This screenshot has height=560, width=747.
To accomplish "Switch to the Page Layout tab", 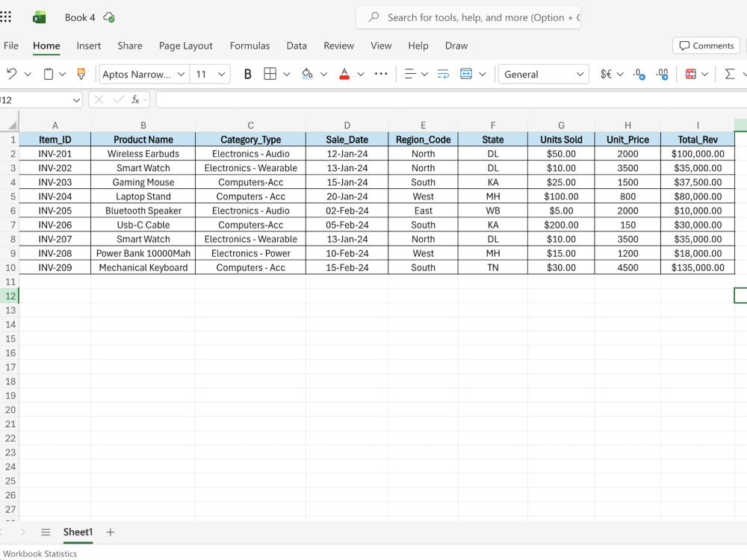I will click(186, 46).
